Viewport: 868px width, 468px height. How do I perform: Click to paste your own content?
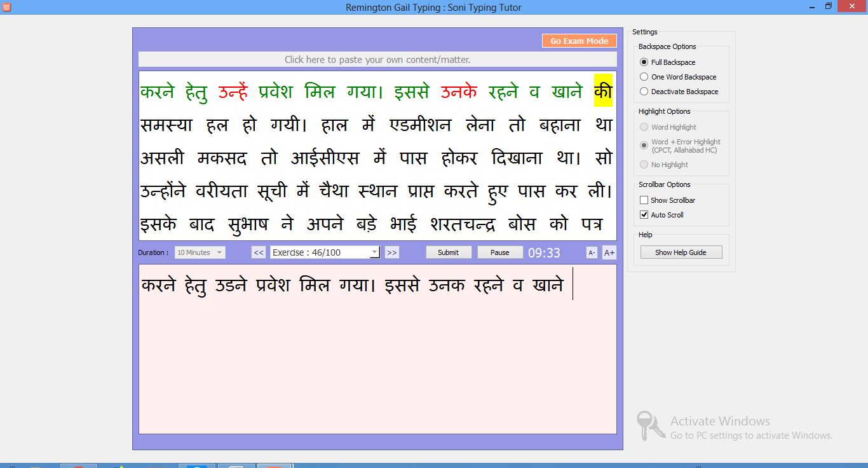point(377,59)
